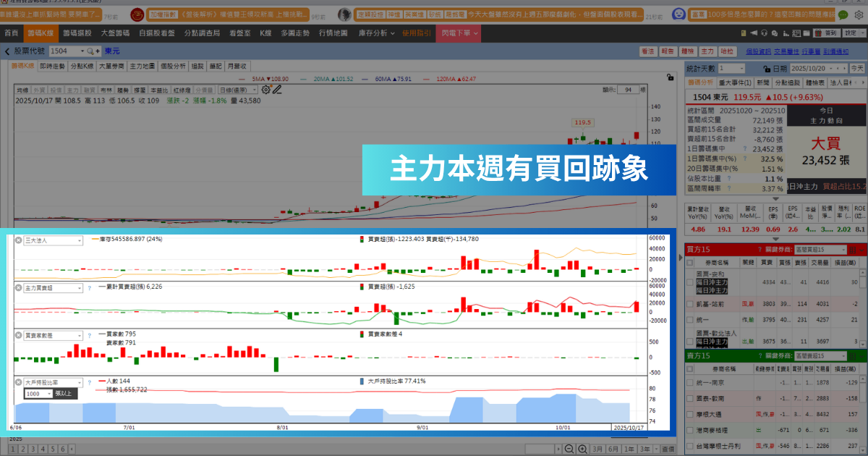868x456 pixels.
Task: Tick checkbox for 國泰-敦南 seller row
Action: click(x=691, y=398)
